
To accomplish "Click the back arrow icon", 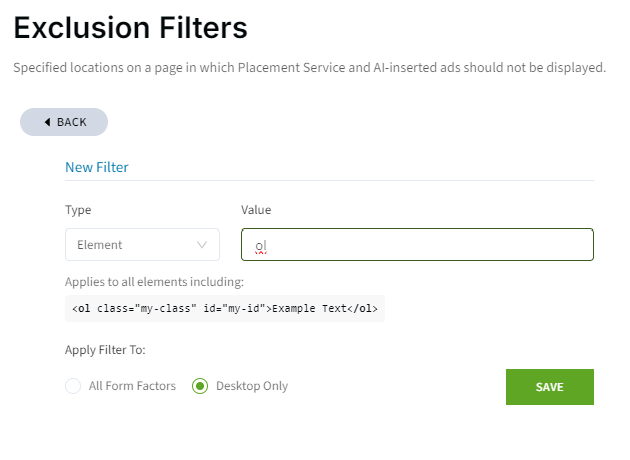I will click(x=47, y=122).
